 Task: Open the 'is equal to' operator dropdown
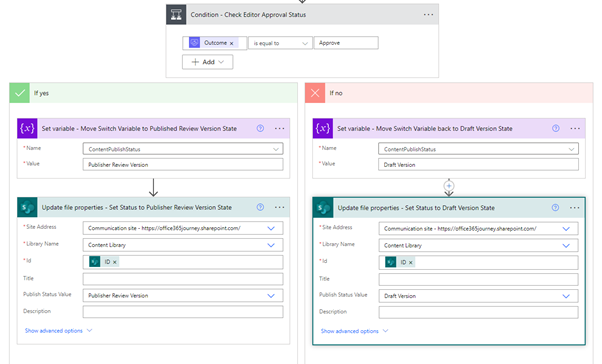(281, 43)
